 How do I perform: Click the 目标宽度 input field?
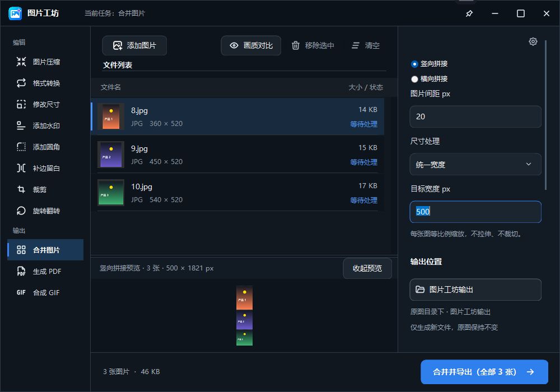(475, 212)
